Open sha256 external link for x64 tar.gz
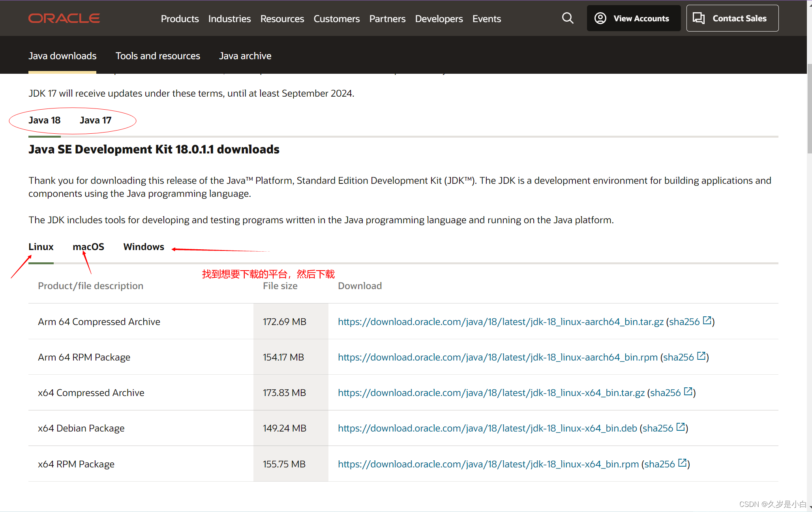The width and height of the screenshot is (812, 512). click(x=671, y=392)
